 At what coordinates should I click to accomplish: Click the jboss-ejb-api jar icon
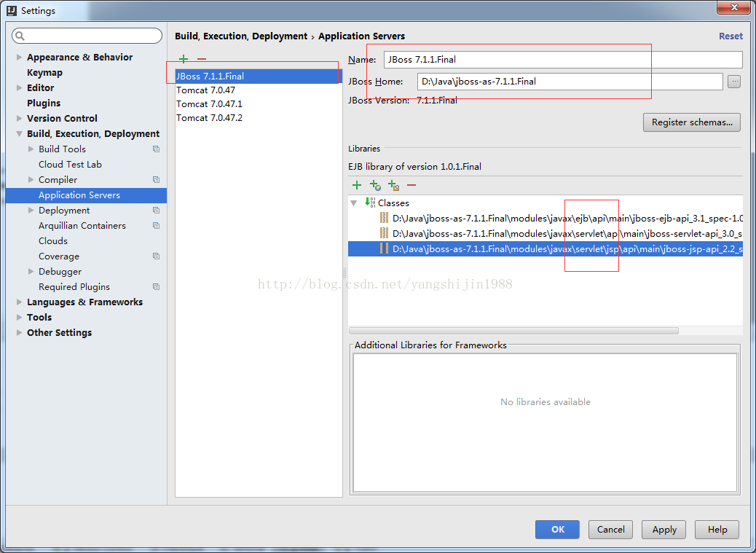click(x=385, y=218)
